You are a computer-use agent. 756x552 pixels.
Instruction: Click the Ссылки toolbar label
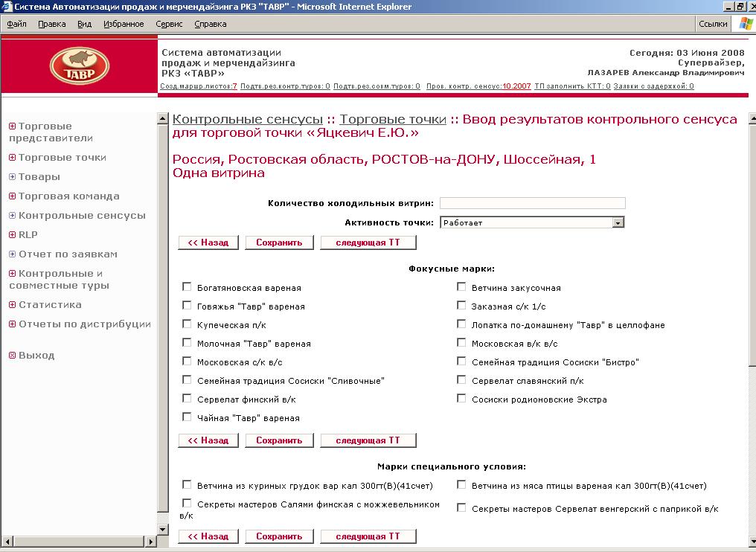pos(713,24)
